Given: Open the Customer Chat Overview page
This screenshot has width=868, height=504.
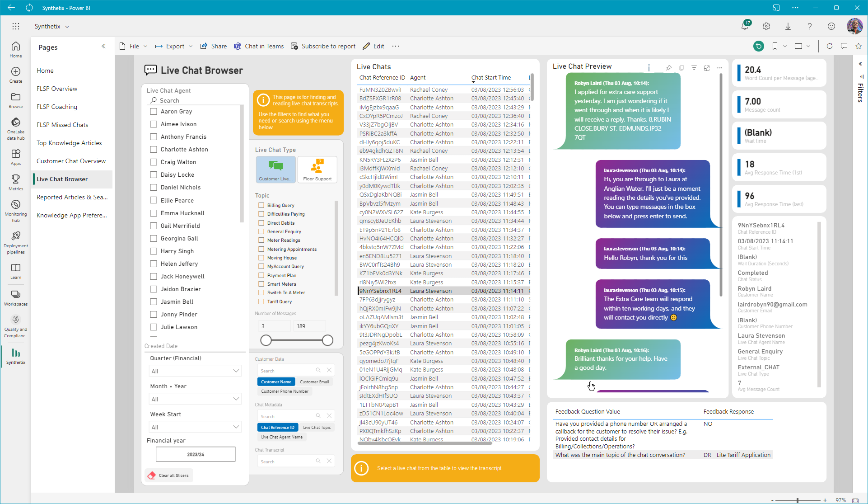Looking at the screenshot, I should pyautogui.click(x=71, y=161).
